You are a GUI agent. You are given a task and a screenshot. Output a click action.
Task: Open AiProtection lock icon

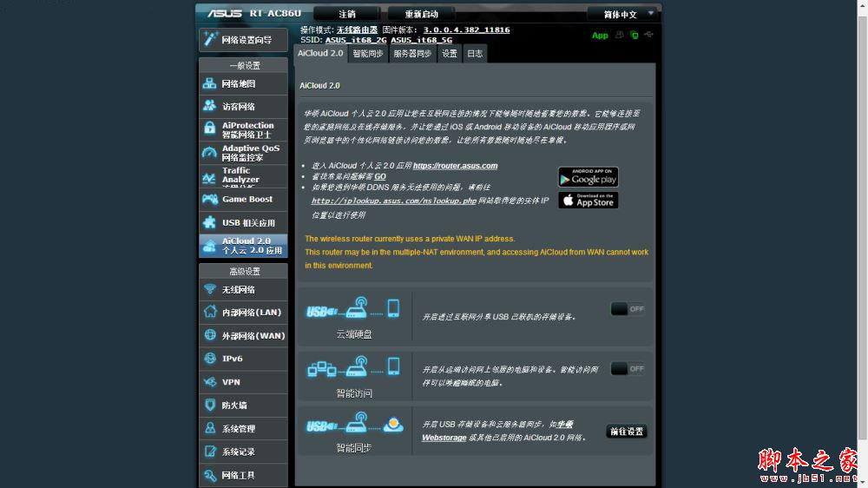tap(209, 129)
